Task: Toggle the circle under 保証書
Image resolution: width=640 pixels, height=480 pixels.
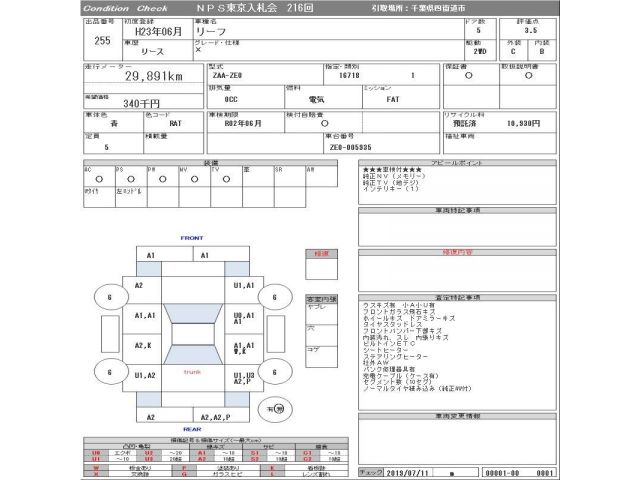Action: (469, 75)
